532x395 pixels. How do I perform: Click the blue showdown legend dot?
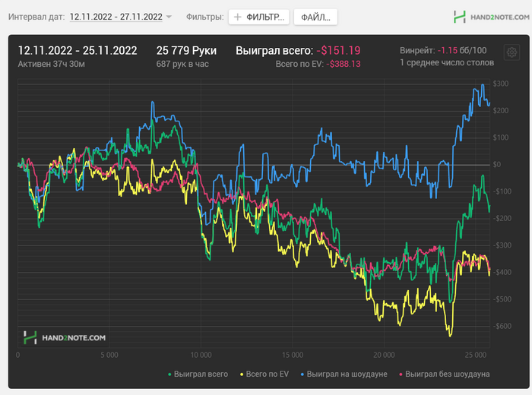[x=302, y=374]
